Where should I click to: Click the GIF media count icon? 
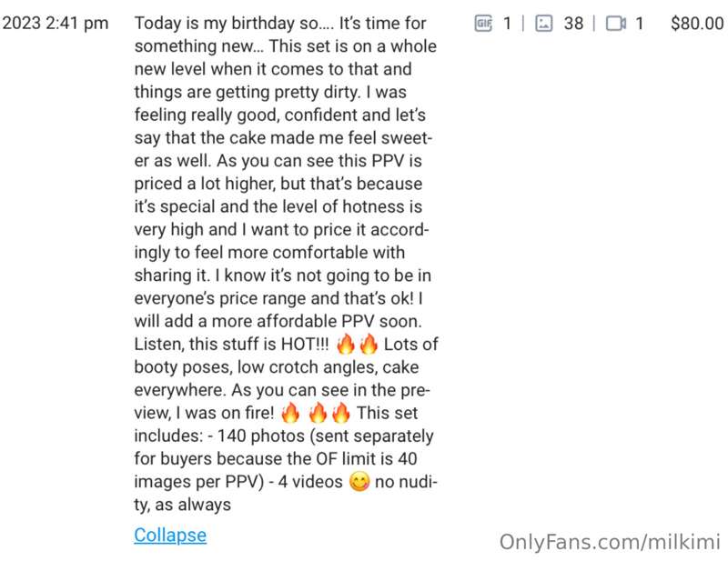[x=483, y=23]
